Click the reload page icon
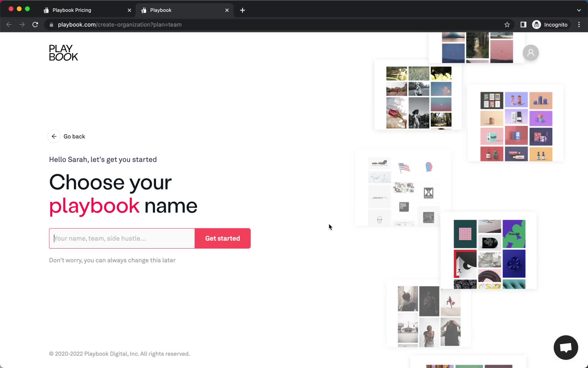 click(36, 25)
